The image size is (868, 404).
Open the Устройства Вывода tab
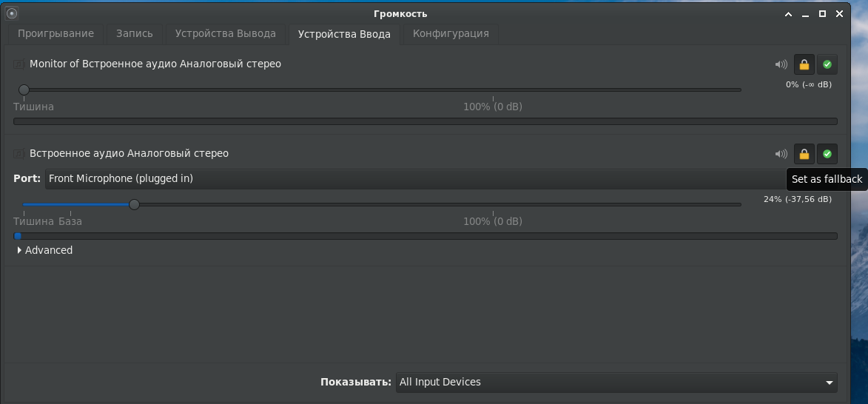[225, 34]
